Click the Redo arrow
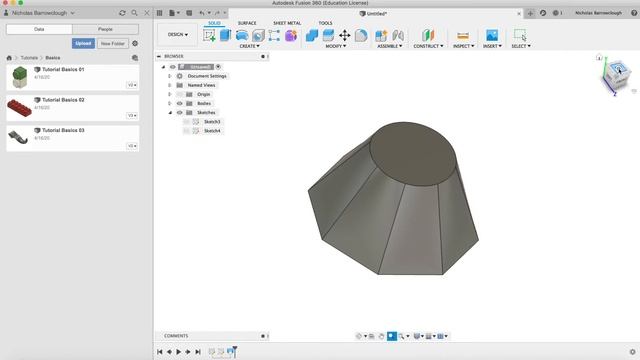The width and height of the screenshot is (640, 360). [217, 13]
